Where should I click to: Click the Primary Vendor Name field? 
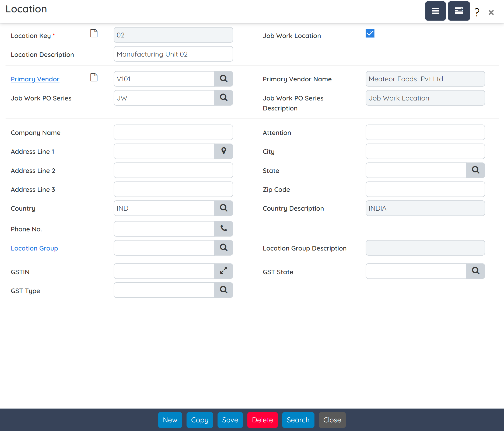425,79
